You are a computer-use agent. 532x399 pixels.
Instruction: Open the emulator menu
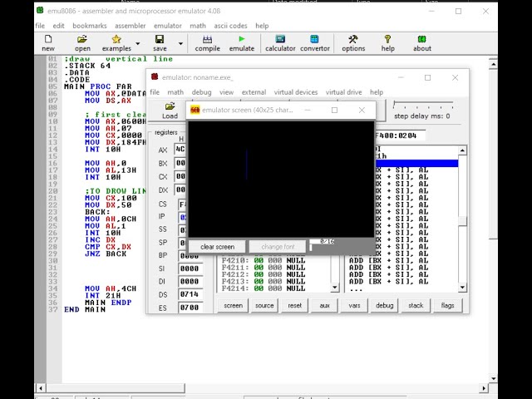pos(168,26)
